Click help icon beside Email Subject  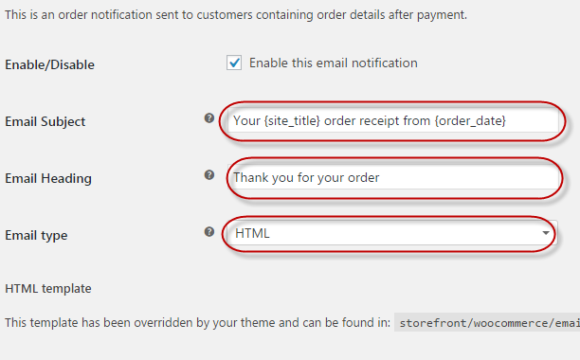click(x=209, y=118)
